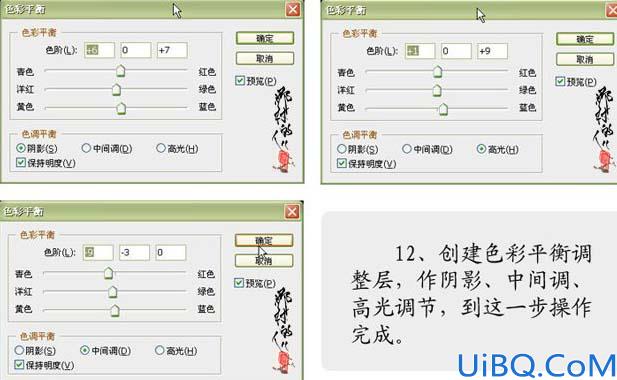Click the 青色–红色 slider handle in -3 dialog
Viewport: 617px width, 380px height.
pyautogui.click(x=109, y=273)
